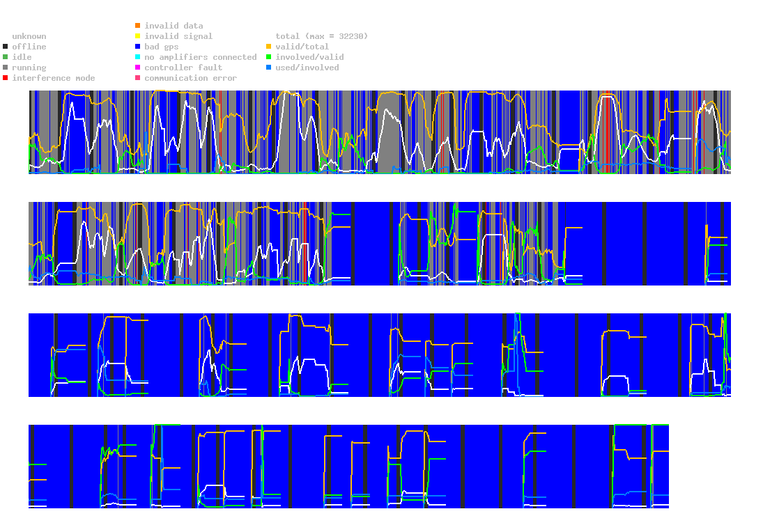
Task: Click the total (max = 32230) label
Action: [322, 36]
